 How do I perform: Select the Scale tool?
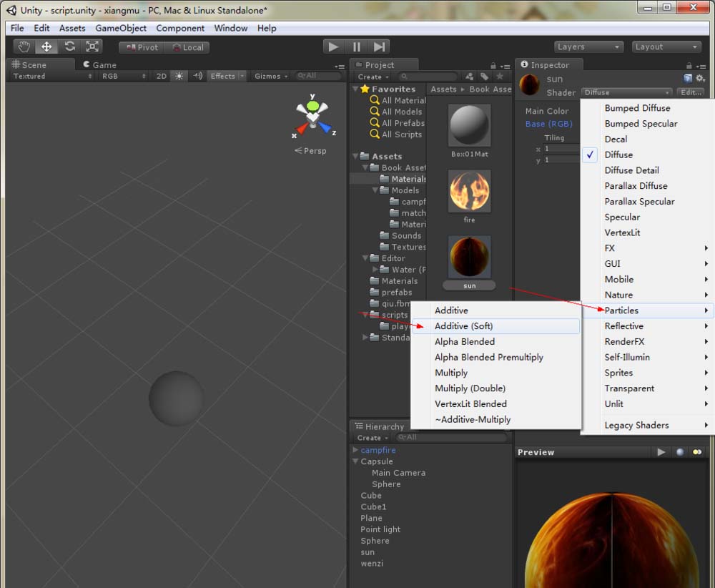point(92,46)
